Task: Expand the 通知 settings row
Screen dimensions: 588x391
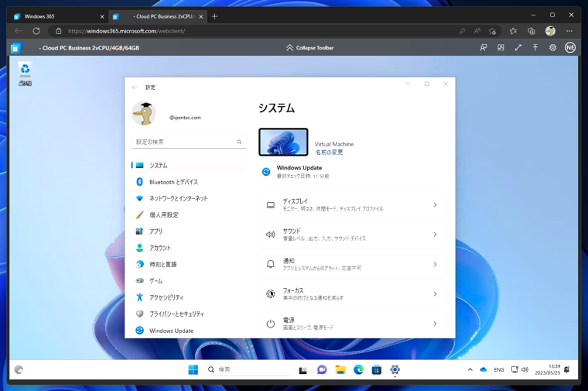Action: click(352, 264)
